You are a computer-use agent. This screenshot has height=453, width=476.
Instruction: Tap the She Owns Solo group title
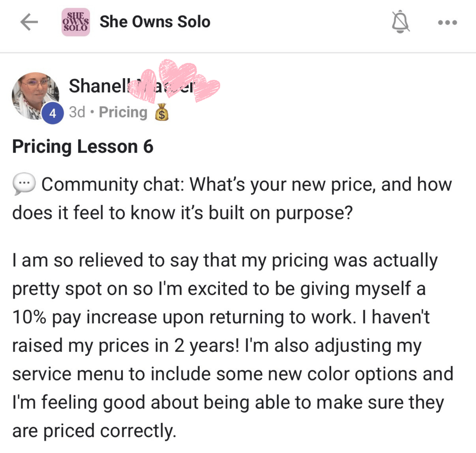[x=155, y=22]
